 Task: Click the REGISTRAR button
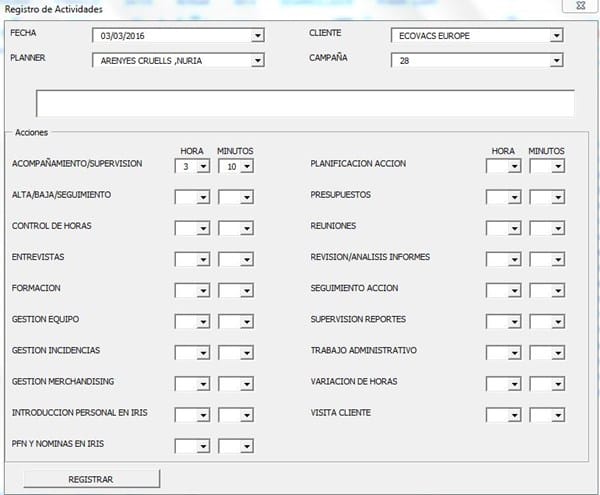tap(90, 479)
